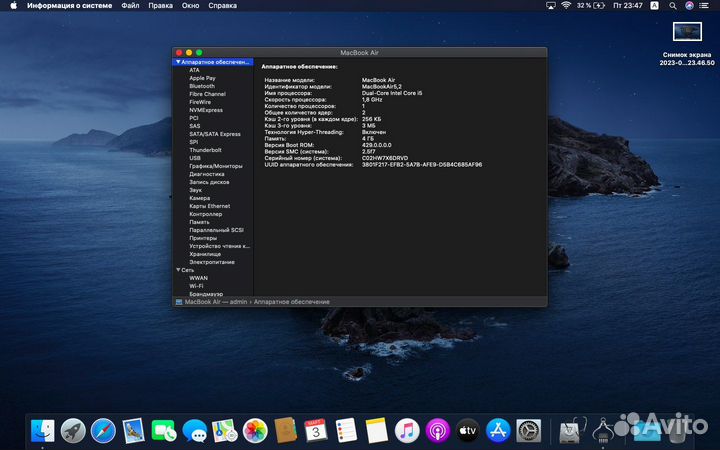Open Calendar showing date 3

pyautogui.click(x=316, y=431)
